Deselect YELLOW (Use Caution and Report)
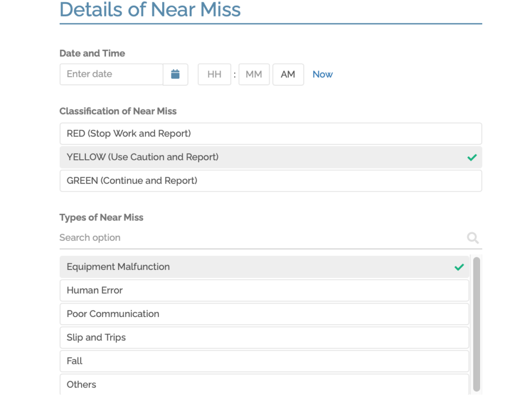The width and height of the screenshot is (532, 398). pyautogui.click(x=271, y=157)
